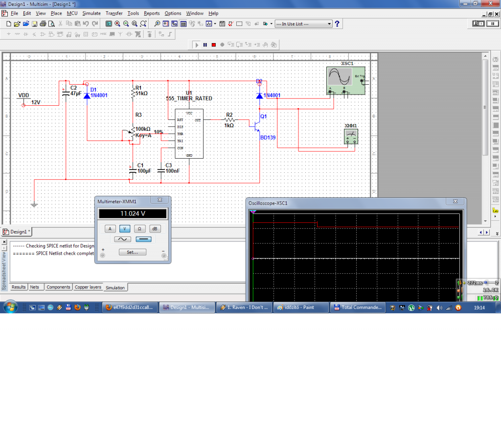Select the Design1 sheet tab

[17, 232]
